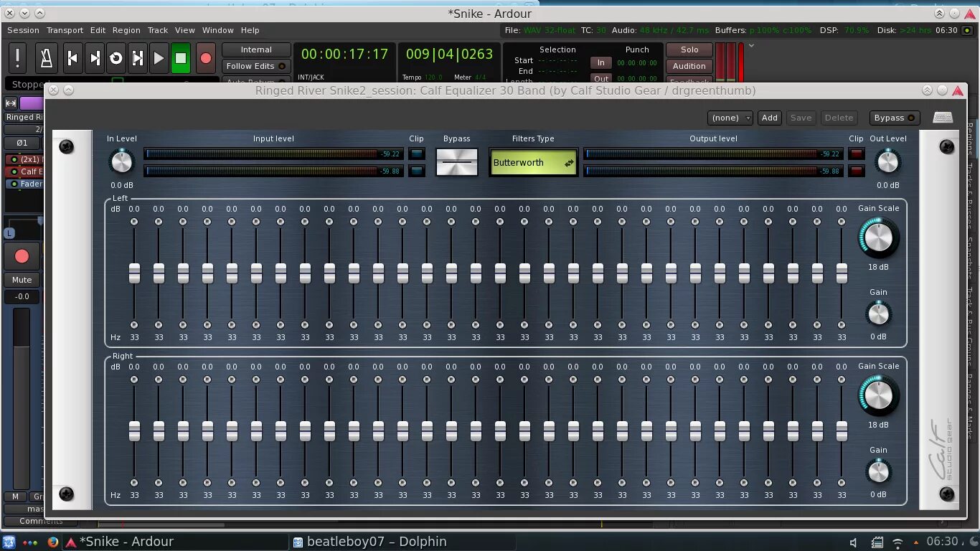
Task: Open the plugin keyboard shortcuts icon
Action: point(943,118)
